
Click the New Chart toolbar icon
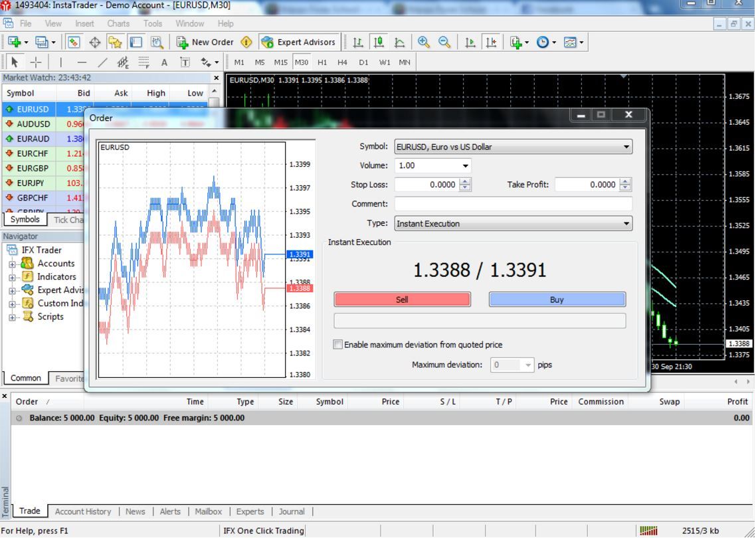[15, 43]
